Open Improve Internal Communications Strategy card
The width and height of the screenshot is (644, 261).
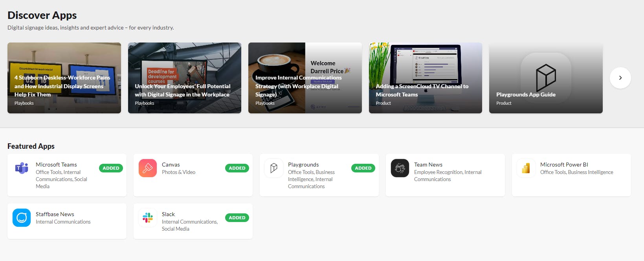[x=305, y=78]
